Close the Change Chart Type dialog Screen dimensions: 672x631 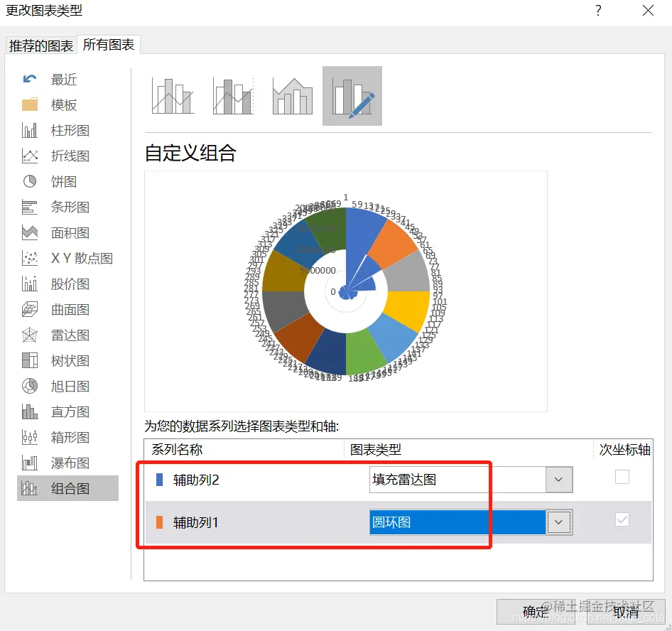point(648,10)
